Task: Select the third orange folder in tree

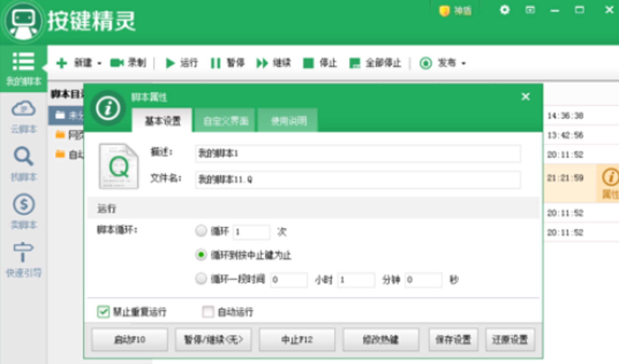Action: [69, 154]
